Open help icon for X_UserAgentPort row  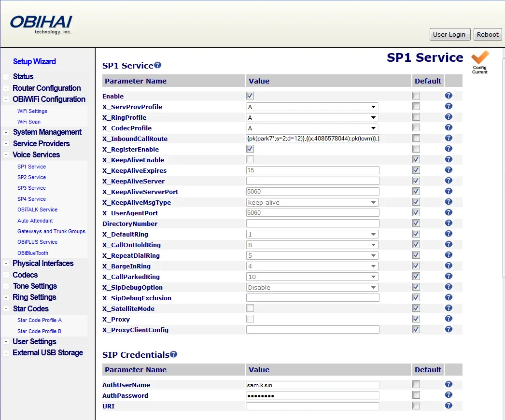(x=449, y=212)
